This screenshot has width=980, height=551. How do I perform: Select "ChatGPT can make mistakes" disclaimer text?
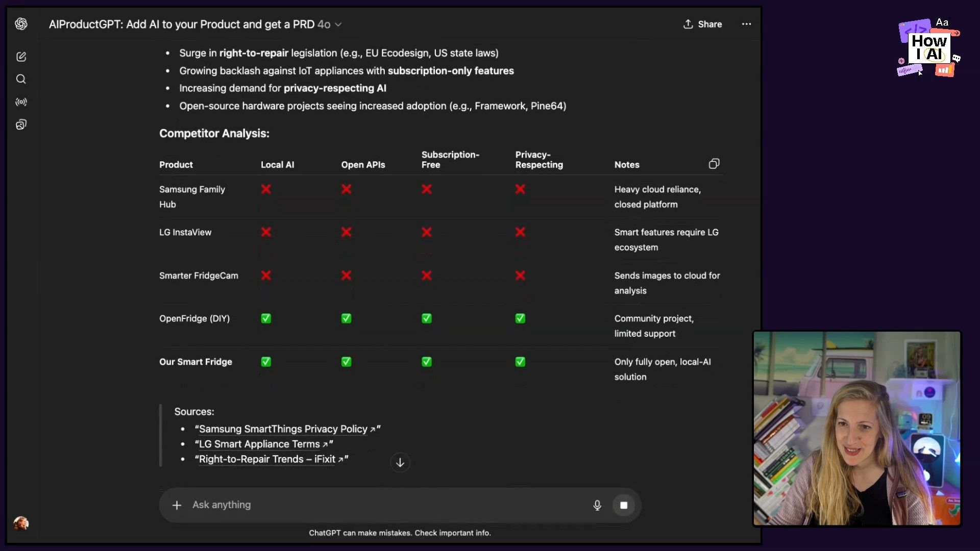[x=400, y=533]
